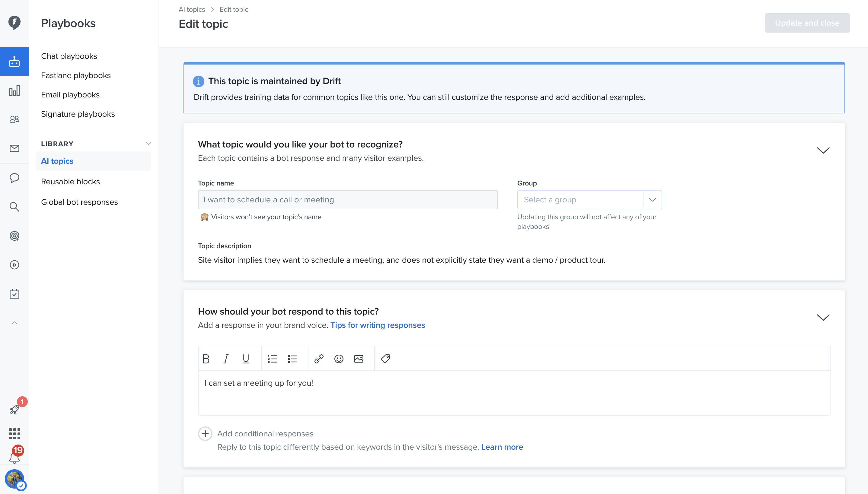Insert an image into the response
Viewport: 868px width, 494px height.
point(359,359)
